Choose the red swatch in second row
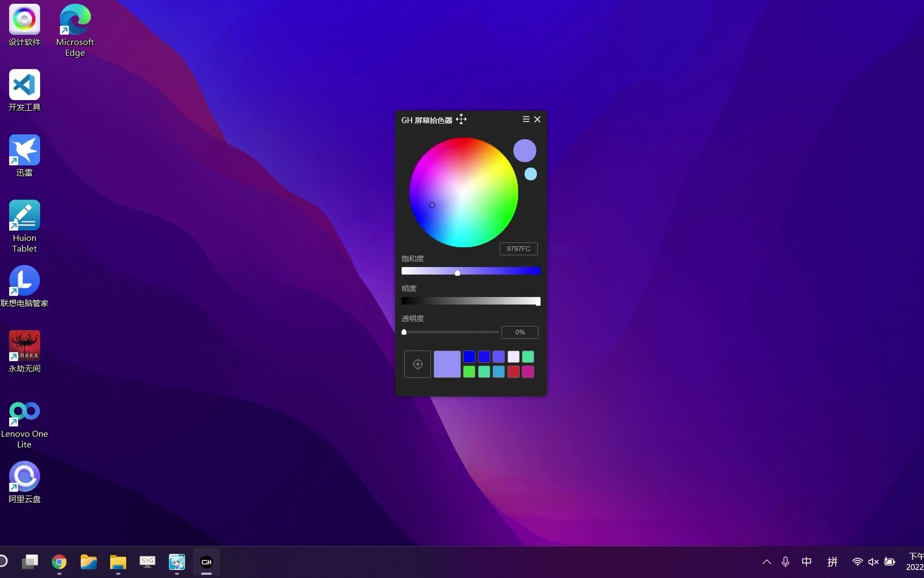924x578 pixels. point(513,371)
